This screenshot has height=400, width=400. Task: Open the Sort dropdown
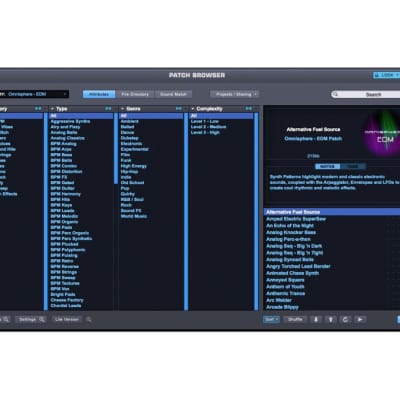click(272, 319)
